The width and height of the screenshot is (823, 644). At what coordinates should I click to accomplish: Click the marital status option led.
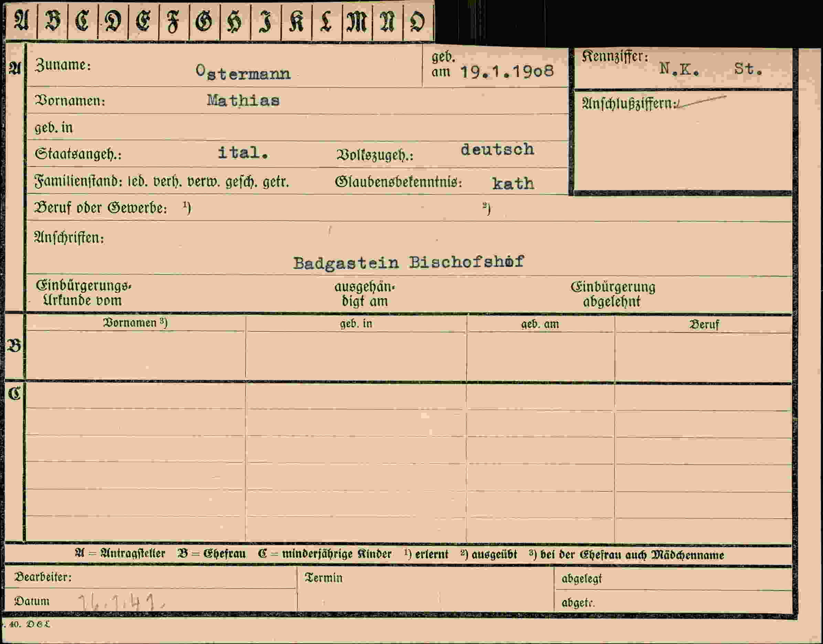137,182
